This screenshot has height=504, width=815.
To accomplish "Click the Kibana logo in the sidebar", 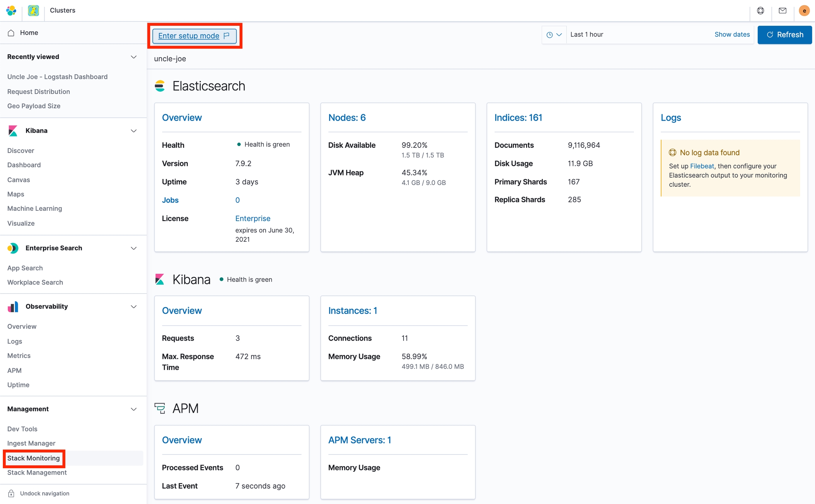I will click(13, 131).
